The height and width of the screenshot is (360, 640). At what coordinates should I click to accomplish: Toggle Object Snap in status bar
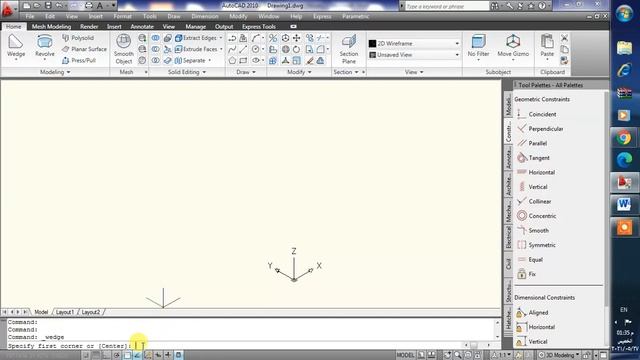click(127, 355)
